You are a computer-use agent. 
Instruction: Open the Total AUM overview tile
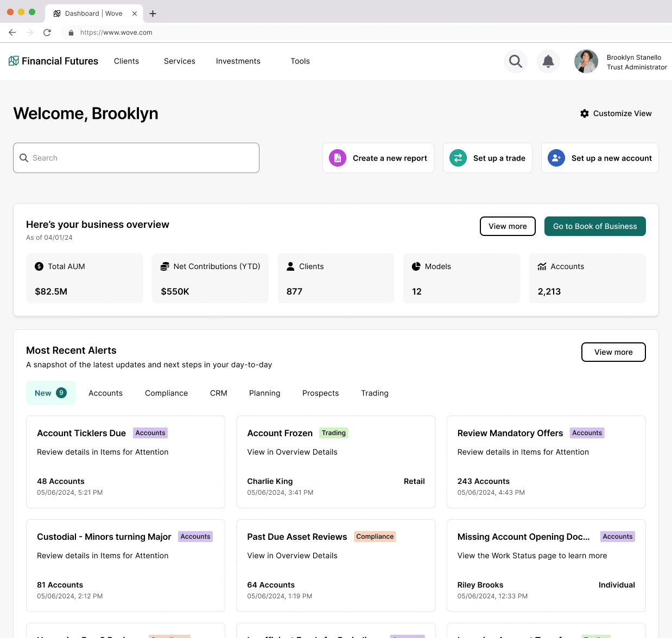point(85,278)
